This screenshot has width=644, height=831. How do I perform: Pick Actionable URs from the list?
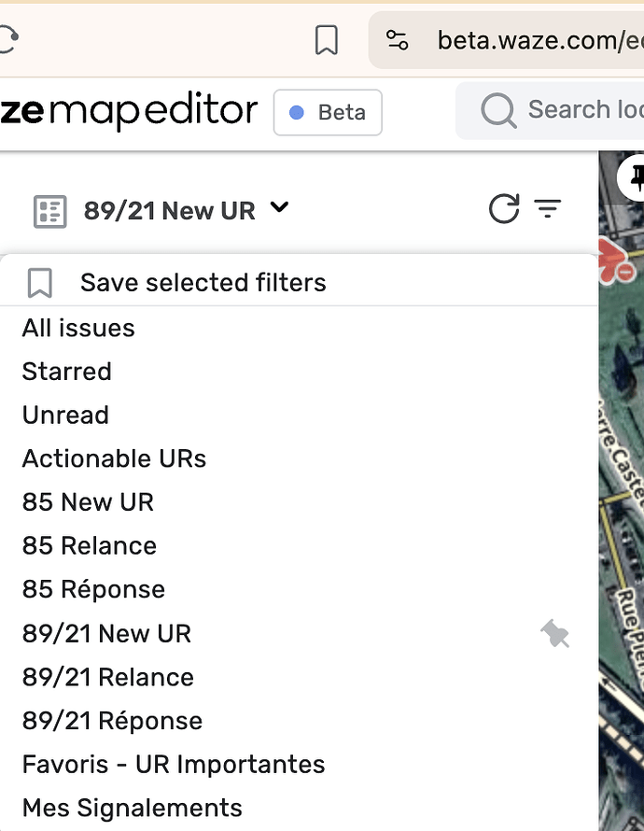[114, 459]
